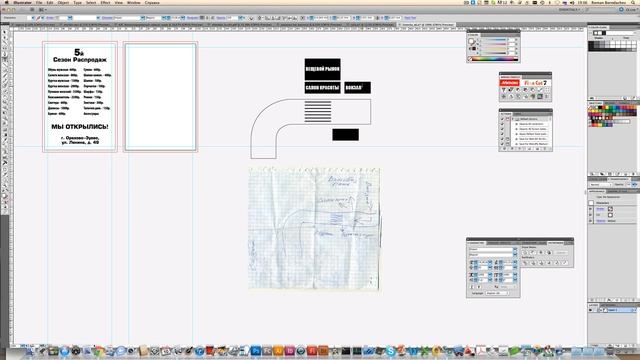Click the Expand button in Pathfinder

(561, 253)
